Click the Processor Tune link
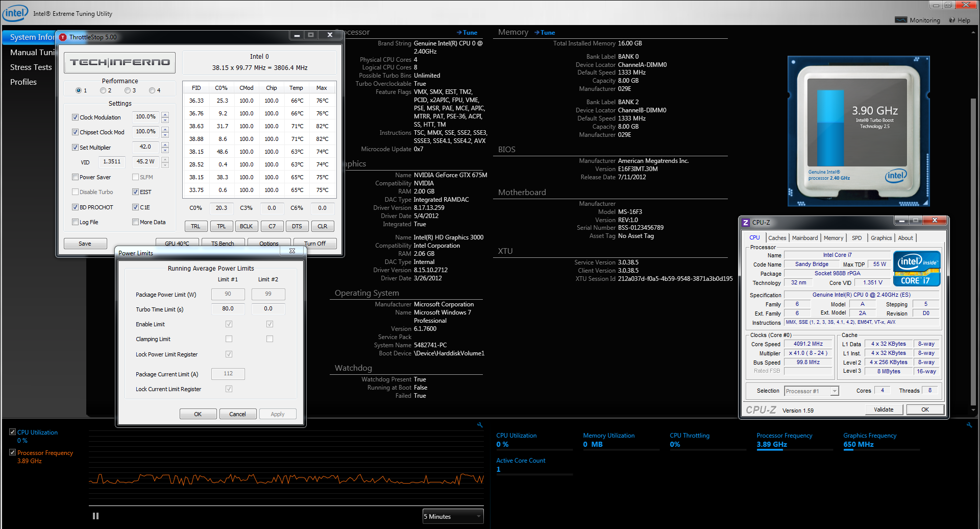 click(467, 33)
